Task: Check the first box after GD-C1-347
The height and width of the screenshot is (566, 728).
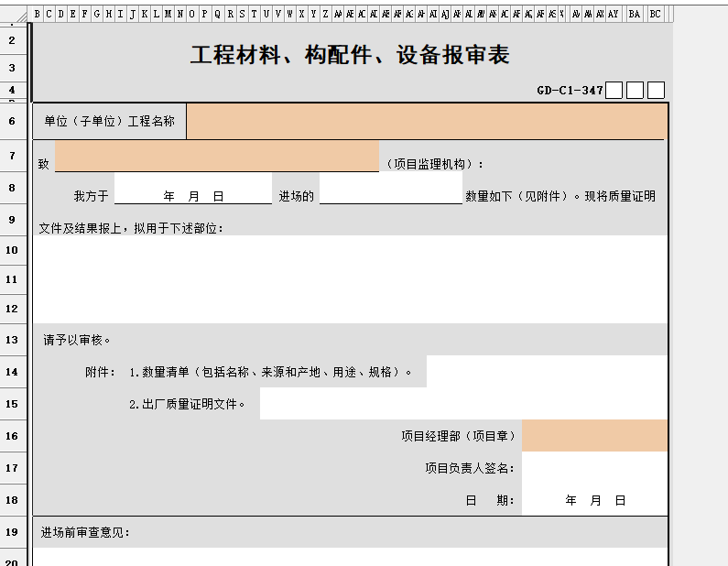Action: click(614, 90)
